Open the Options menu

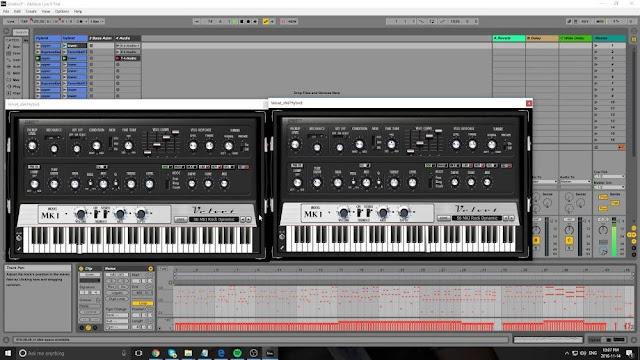(x=62, y=11)
